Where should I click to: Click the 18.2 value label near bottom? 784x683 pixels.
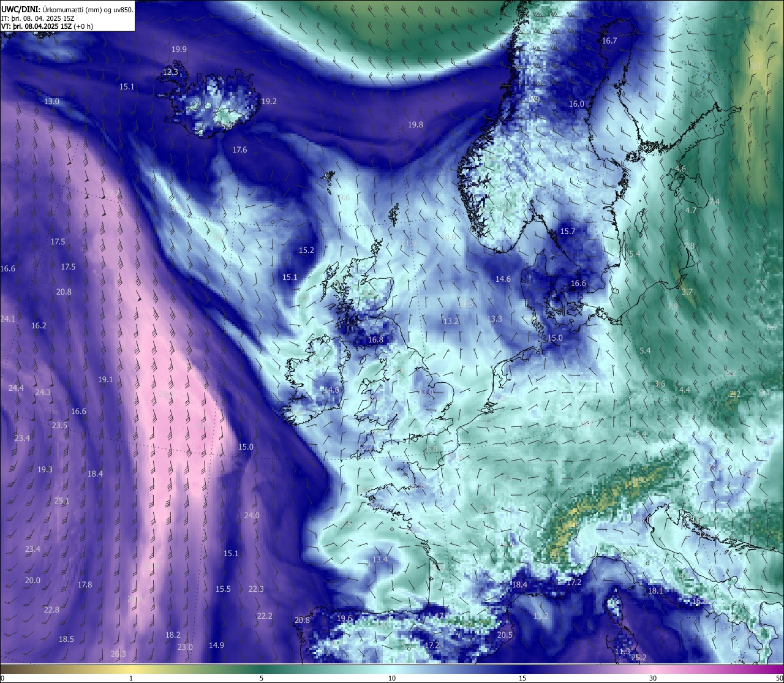(x=173, y=635)
